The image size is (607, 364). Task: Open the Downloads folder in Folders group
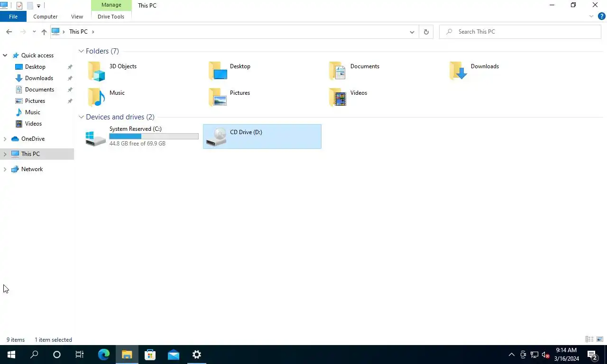coord(459,71)
